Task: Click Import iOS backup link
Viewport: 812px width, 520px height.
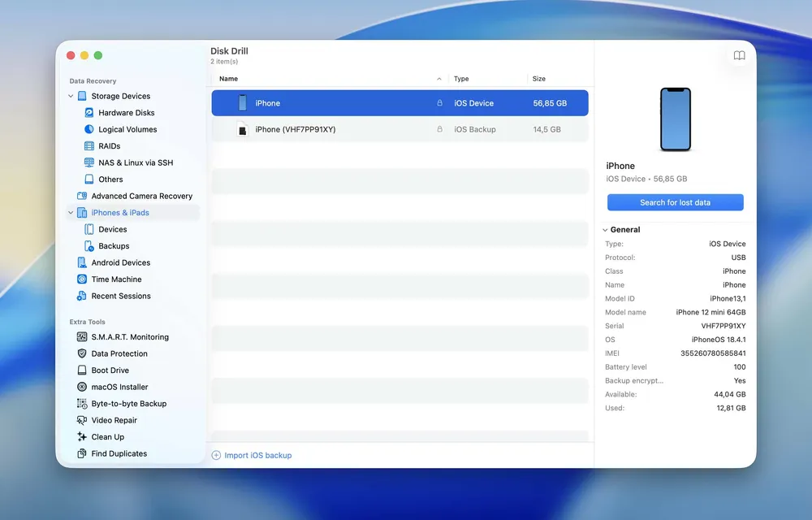Action: [x=258, y=455]
